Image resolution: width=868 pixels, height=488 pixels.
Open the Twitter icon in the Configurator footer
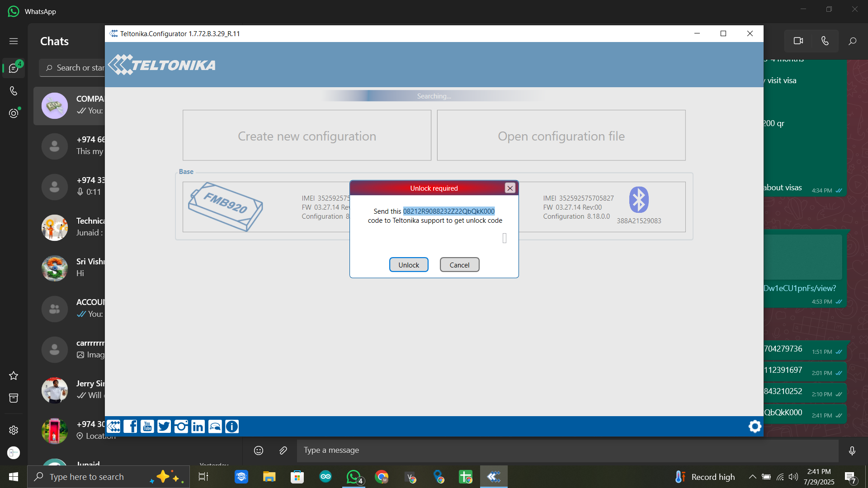pyautogui.click(x=164, y=427)
